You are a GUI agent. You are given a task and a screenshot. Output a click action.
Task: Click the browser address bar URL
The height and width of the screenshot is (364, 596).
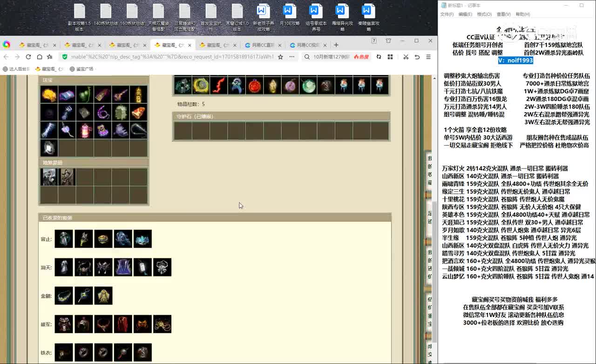(x=172, y=57)
